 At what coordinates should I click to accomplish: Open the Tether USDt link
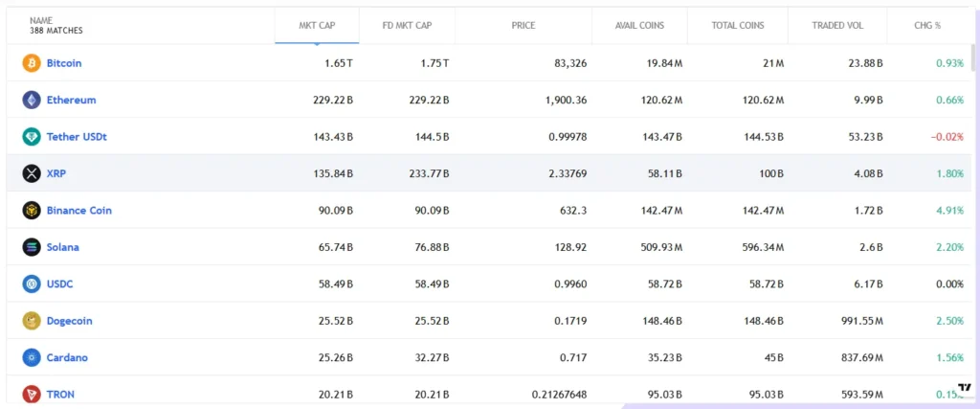[x=77, y=136]
